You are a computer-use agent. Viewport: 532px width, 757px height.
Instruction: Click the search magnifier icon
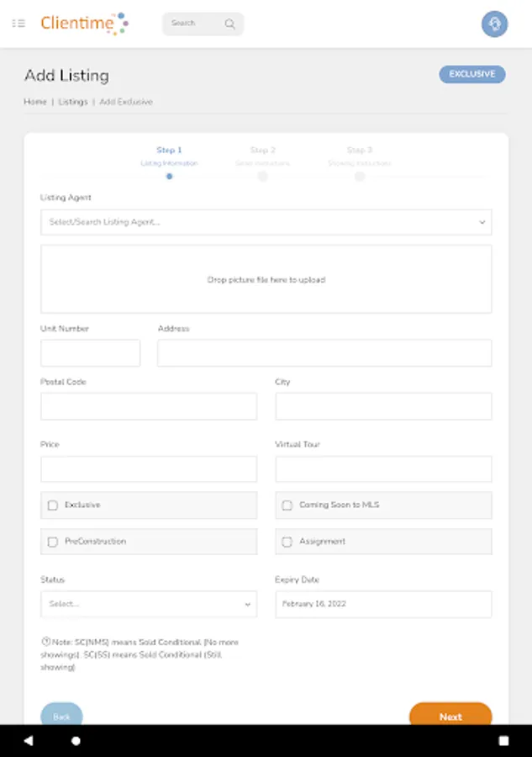[229, 24]
